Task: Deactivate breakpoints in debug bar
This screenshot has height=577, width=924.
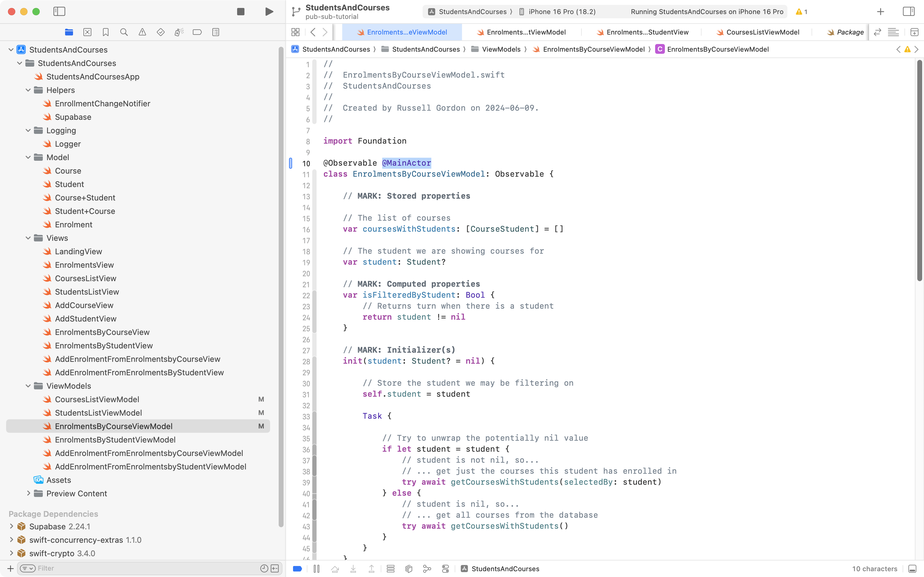Action: (298, 569)
